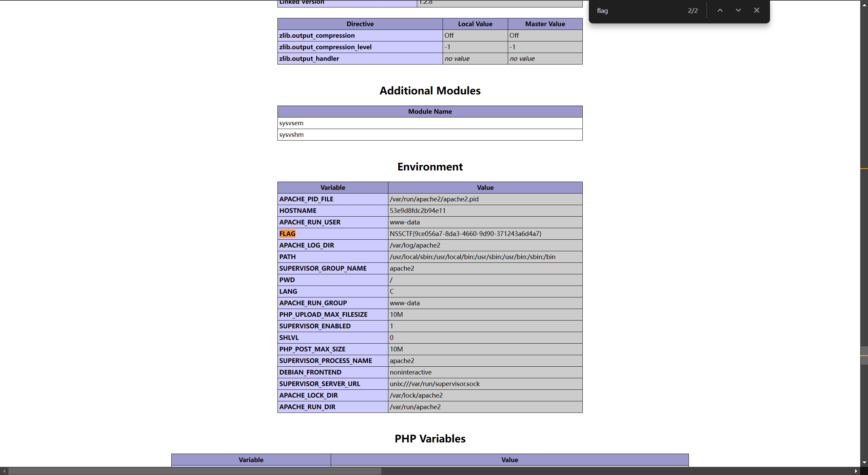This screenshot has width=868, height=475.
Task: Click /var/run/apache2/apache2.pid value
Action: pos(434,199)
